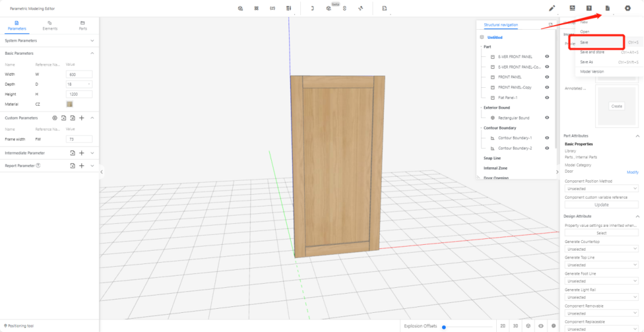The width and height of the screenshot is (644, 332).
Task: Choose Save As from the file menu
Action: 586,62
